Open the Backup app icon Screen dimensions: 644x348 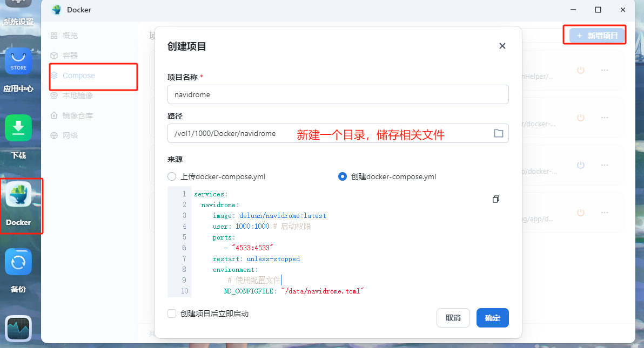pos(18,262)
